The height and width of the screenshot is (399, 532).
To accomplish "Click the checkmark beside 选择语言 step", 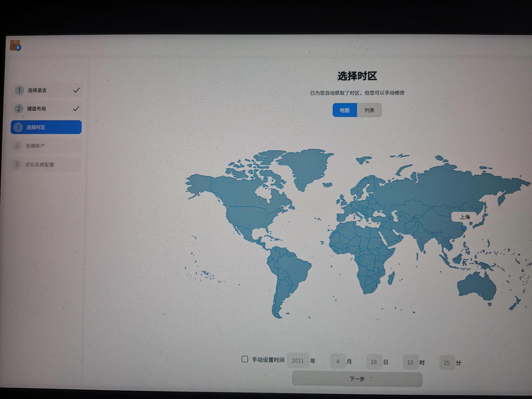I will [x=76, y=90].
